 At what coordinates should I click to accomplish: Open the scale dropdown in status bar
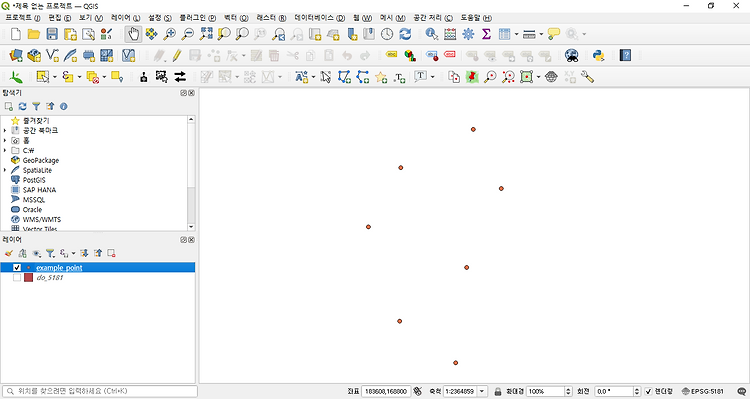tap(482, 391)
